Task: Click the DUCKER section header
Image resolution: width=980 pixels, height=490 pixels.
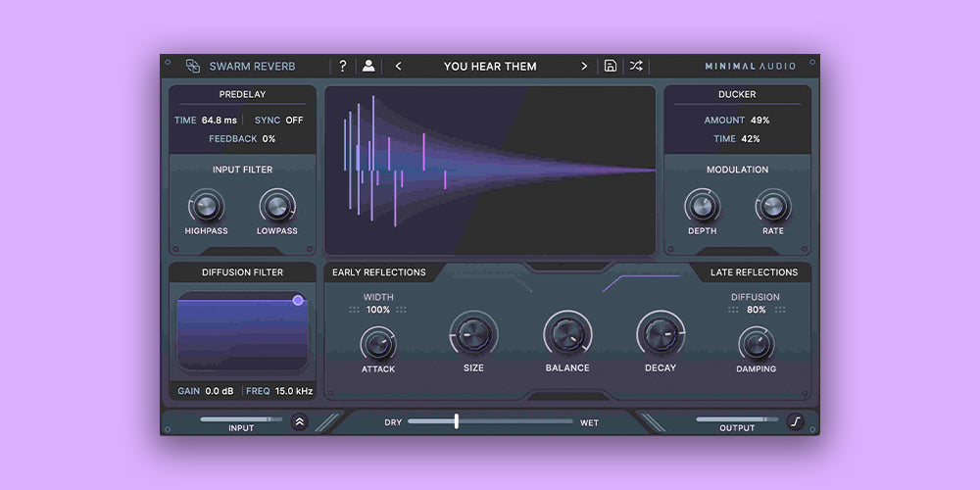Action: click(738, 94)
